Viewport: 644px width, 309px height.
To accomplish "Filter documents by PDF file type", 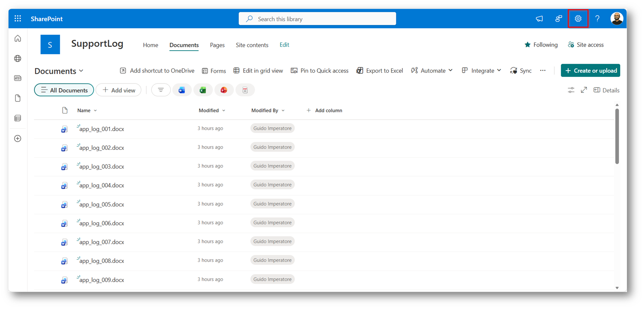I will pyautogui.click(x=245, y=90).
